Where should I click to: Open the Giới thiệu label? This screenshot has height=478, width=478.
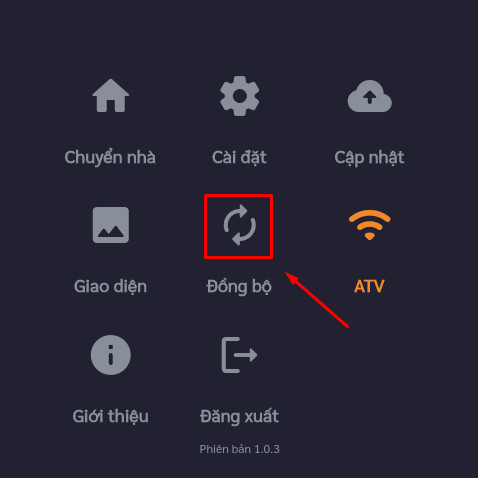[110, 417]
